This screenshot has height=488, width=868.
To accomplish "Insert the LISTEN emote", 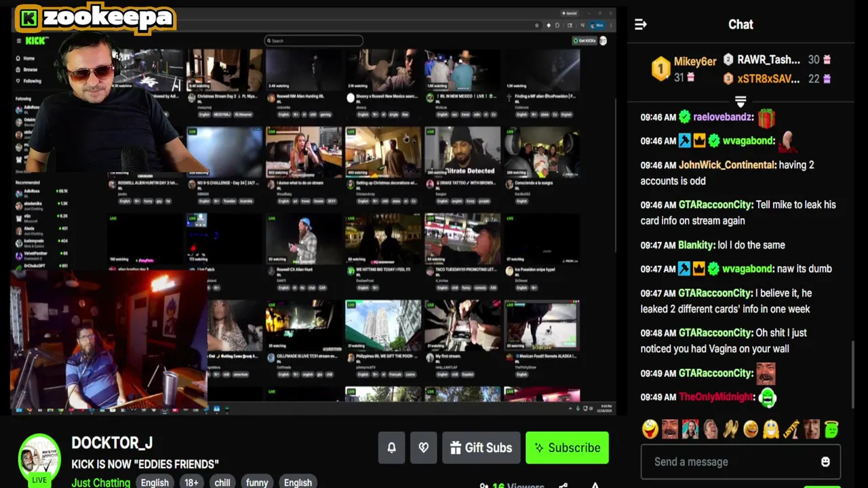I will click(x=791, y=429).
